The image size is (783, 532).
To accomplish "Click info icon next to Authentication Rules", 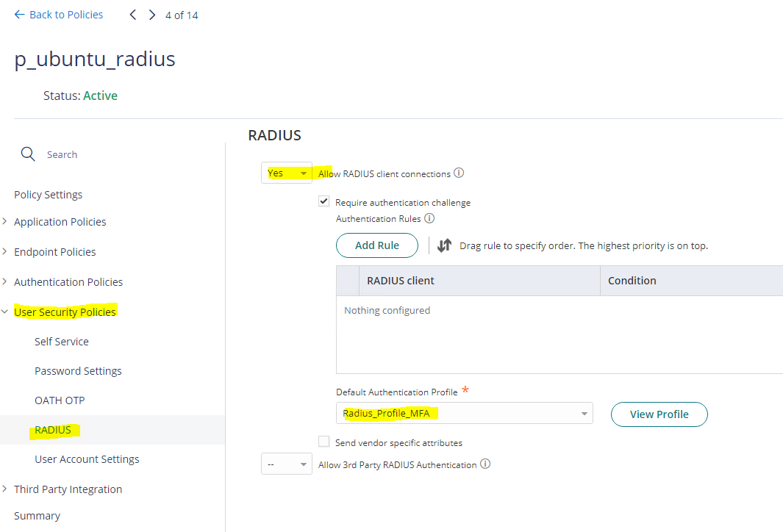I will click(x=429, y=218).
